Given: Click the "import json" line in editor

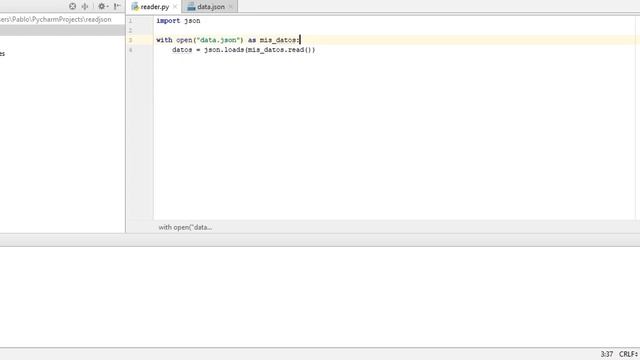Looking at the screenshot, I should [178, 21].
